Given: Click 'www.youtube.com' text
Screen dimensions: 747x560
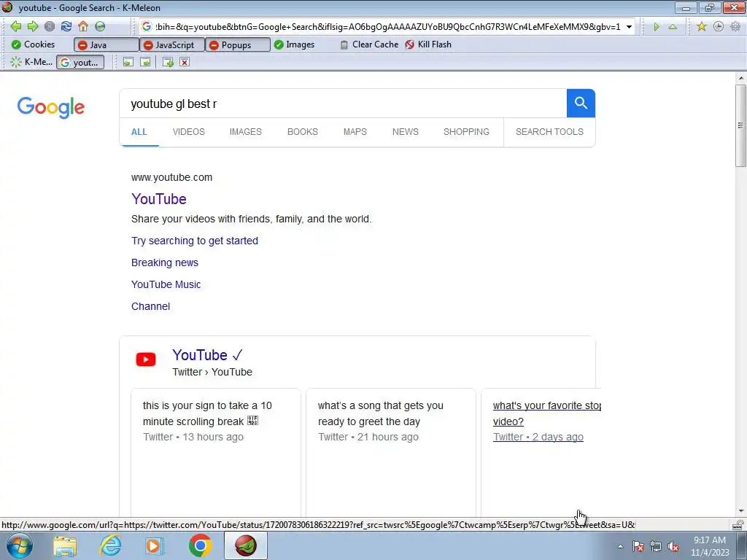Looking at the screenshot, I should tap(172, 178).
